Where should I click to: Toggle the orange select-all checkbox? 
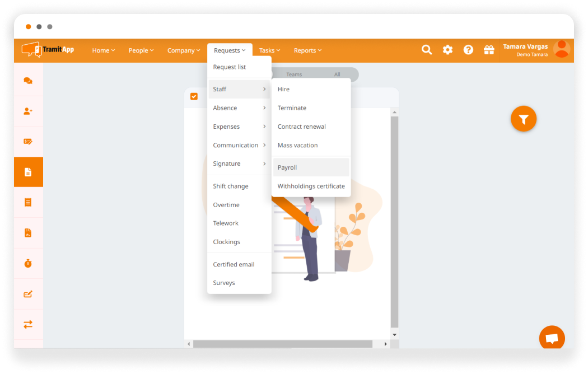tap(194, 96)
